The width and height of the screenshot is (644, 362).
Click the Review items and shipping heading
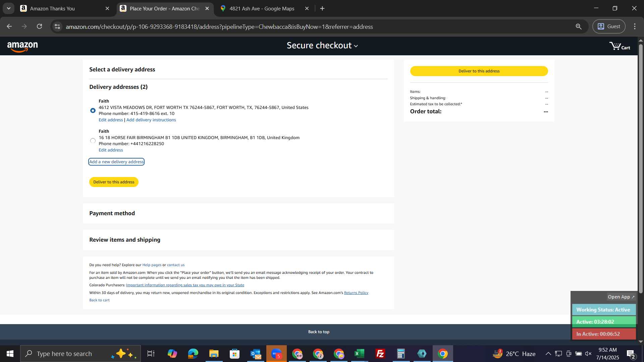(125, 240)
